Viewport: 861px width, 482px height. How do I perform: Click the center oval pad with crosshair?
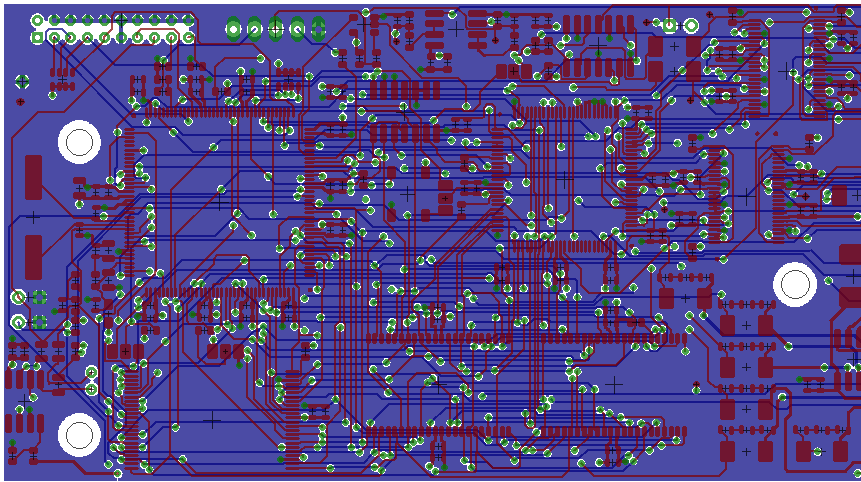coord(276,29)
